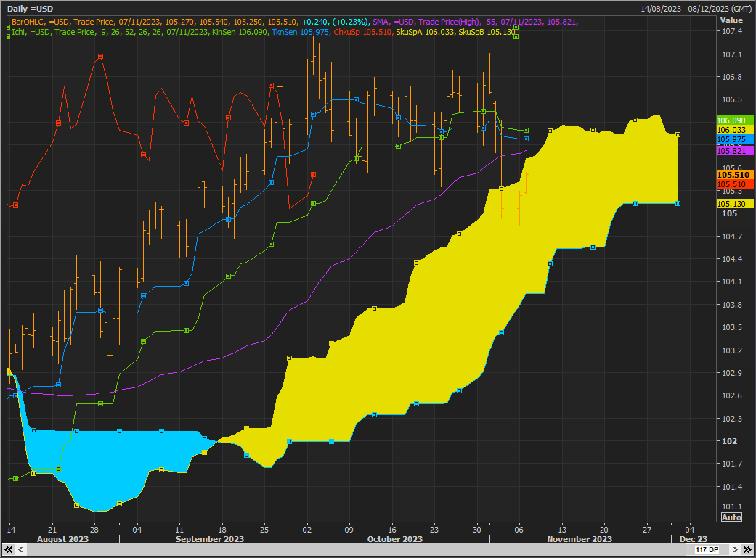Click the 'August 2023' month label
756x558 pixels.
tap(62, 538)
